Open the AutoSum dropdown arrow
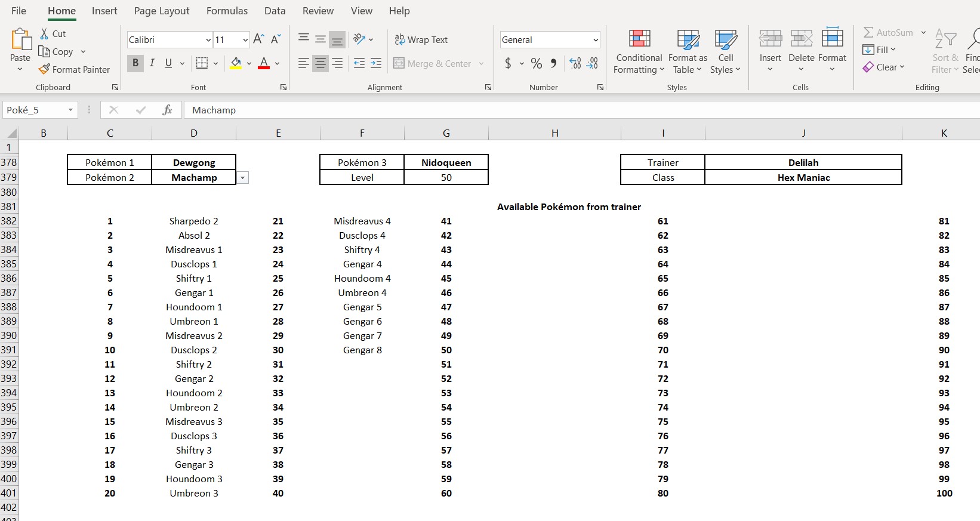 (x=923, y=32)
